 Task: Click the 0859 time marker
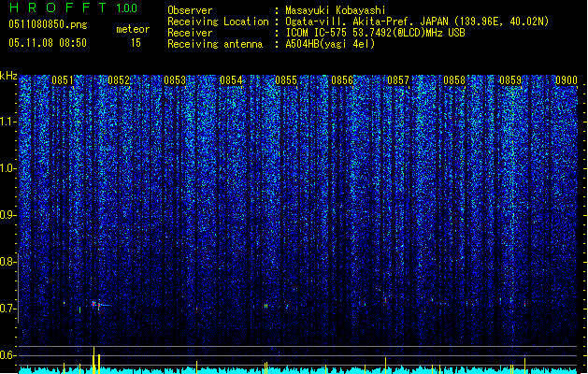(x=510, y=80)
